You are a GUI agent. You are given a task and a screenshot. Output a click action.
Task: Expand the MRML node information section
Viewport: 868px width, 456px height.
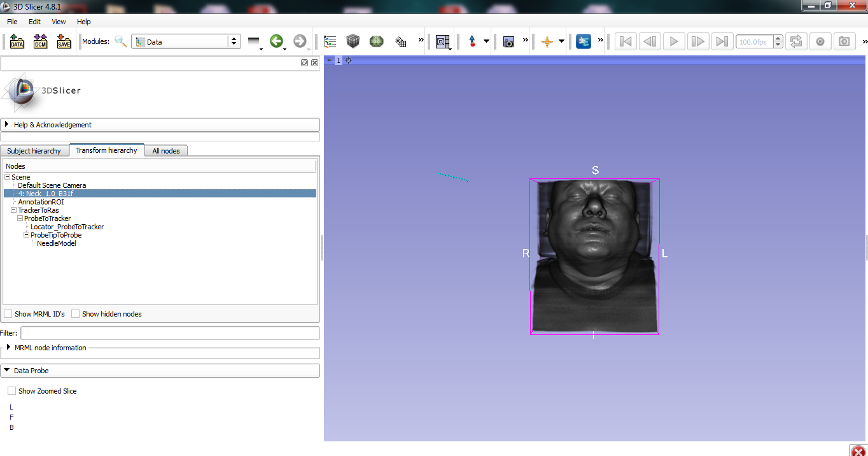click(8, 347)
